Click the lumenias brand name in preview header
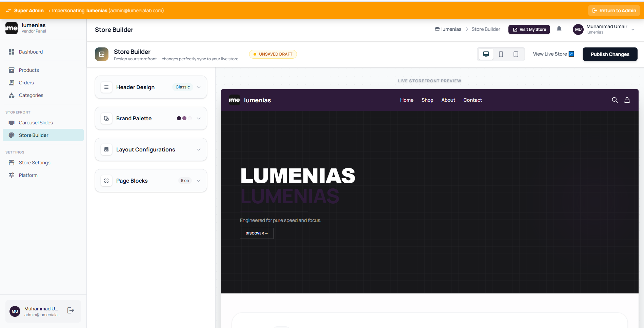 tap(257, 100)
